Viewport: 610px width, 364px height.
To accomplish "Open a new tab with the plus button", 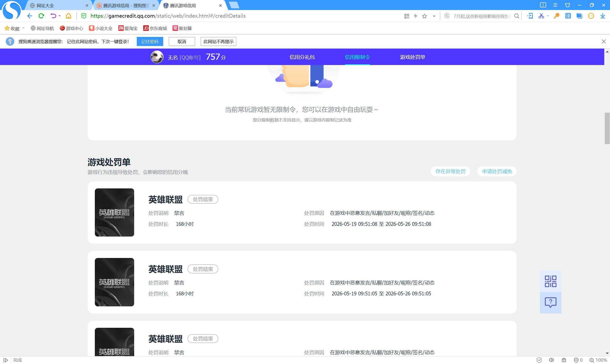I will [x=234, y=5].
